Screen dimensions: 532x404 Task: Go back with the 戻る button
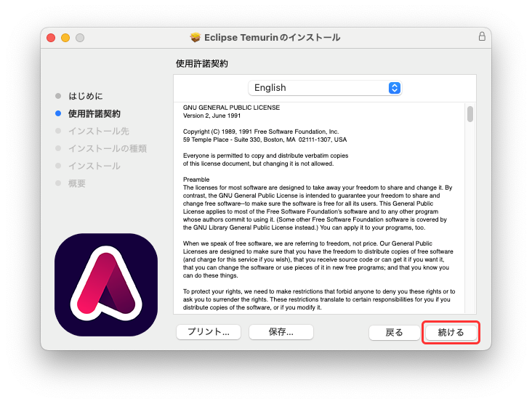394,332
